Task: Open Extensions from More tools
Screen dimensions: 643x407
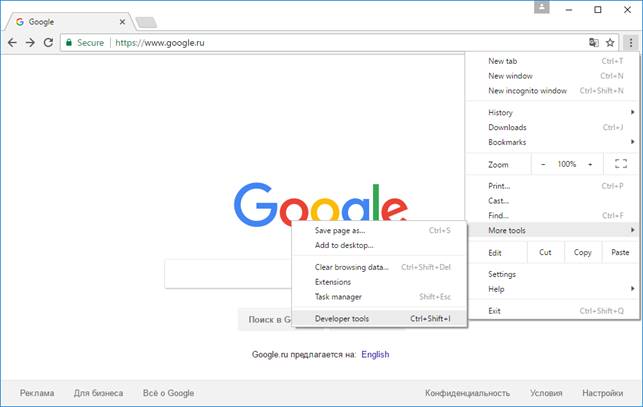Action: [x=379, y=282]
